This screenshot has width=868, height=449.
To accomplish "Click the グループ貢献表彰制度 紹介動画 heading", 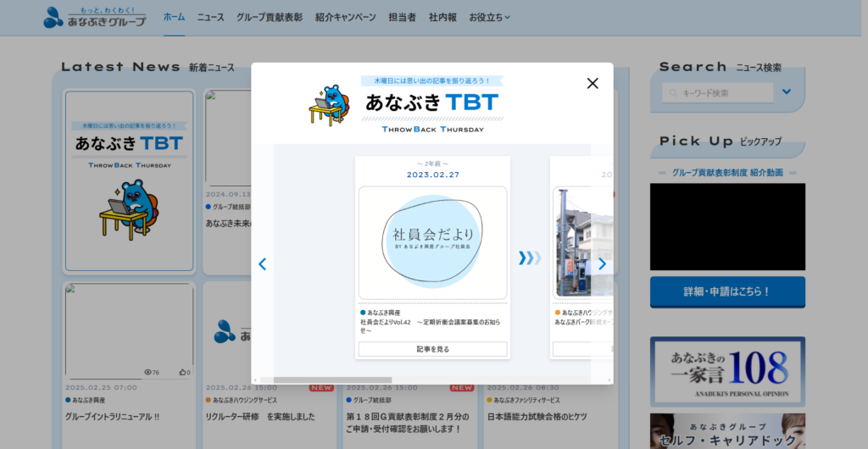I will [727, 173].
